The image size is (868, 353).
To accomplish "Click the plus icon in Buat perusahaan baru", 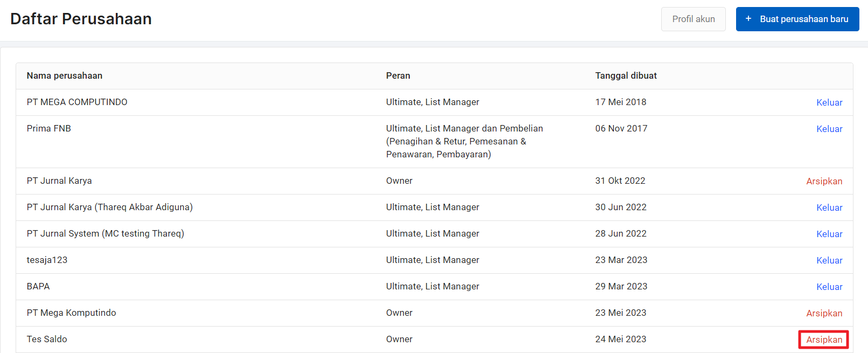I will point(748,19).
